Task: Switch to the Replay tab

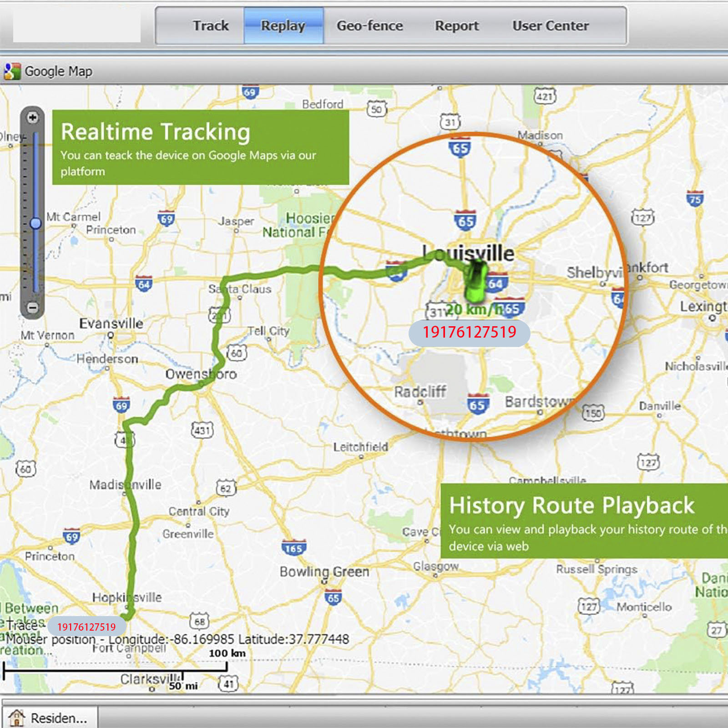Action: pos(283,25)
